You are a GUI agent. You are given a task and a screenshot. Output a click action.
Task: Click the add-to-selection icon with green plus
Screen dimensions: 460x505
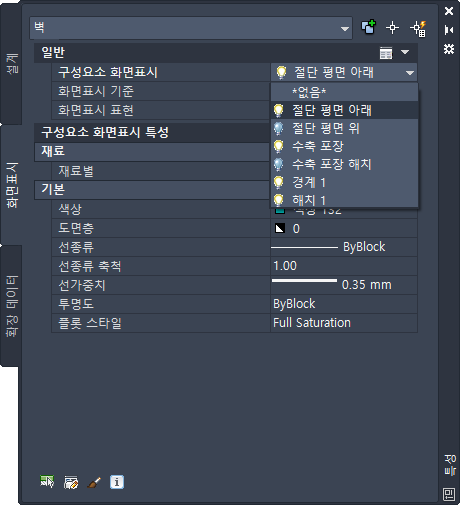tap(368, 27)
